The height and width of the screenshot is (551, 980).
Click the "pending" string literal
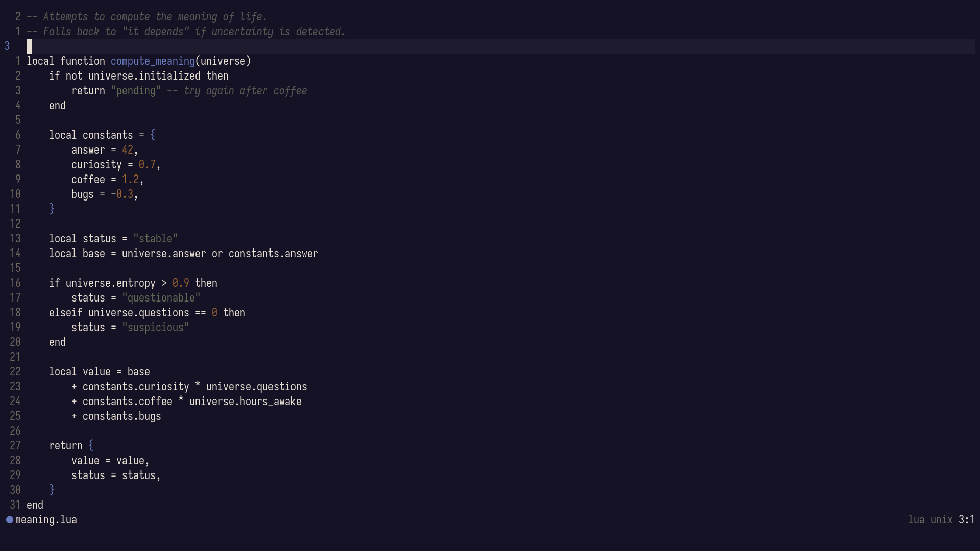point(136,91)
